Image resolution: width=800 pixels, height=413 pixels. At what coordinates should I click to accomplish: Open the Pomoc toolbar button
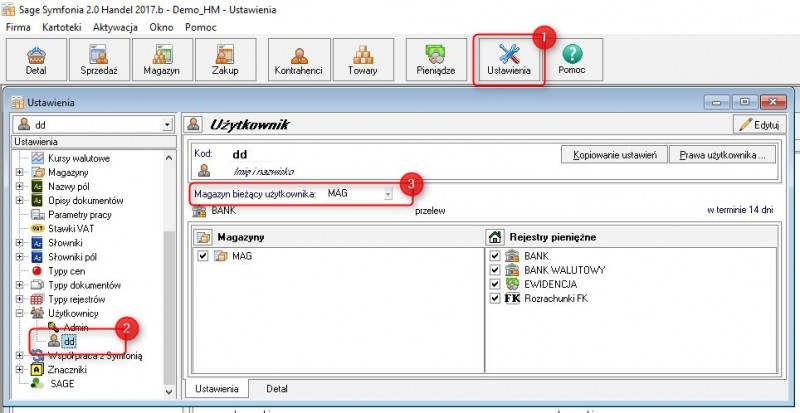571,60
